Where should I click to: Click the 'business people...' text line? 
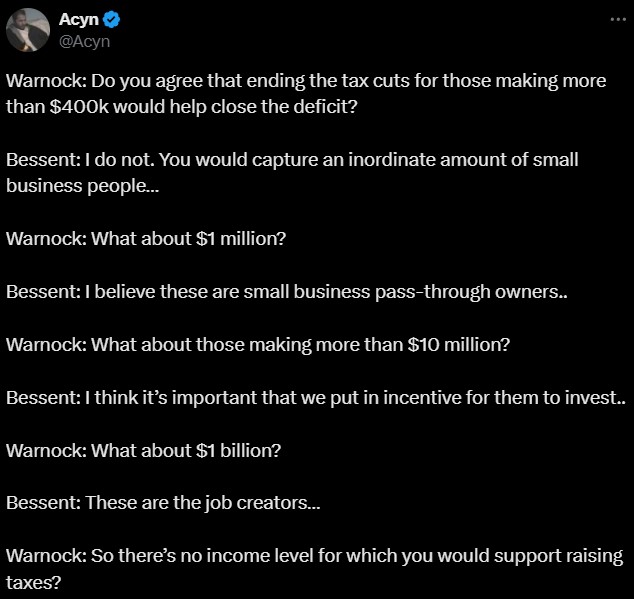pyautogui.click(x=82, y=186)
